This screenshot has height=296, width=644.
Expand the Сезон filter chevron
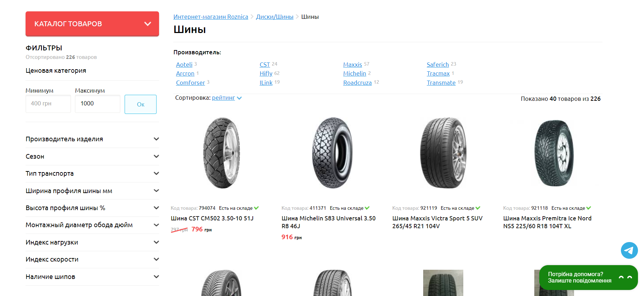click(x=156, y=157)
